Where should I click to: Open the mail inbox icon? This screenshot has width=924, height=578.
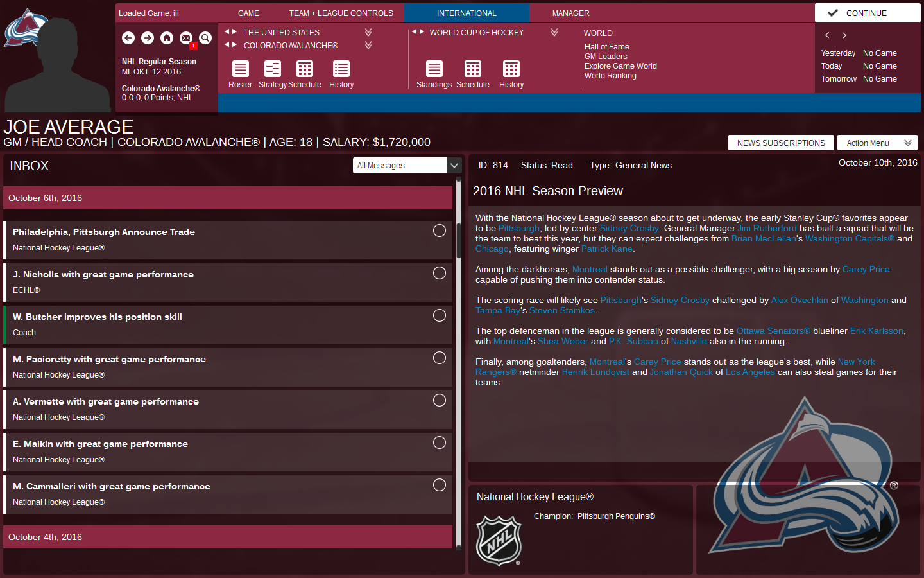click(x=186, y=38)
